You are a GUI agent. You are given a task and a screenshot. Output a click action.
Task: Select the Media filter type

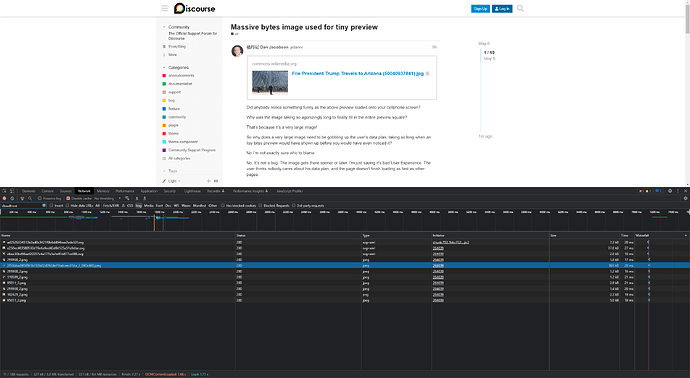148,206
